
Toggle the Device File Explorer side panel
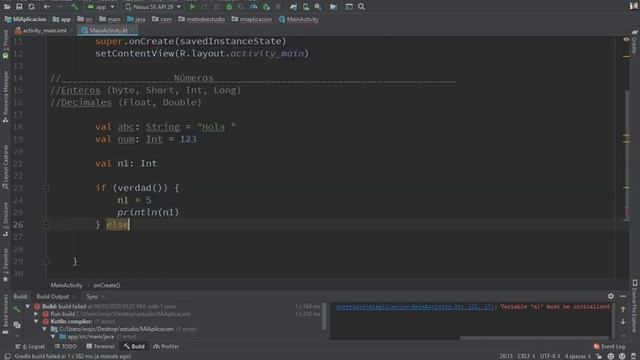click(635, 307)
